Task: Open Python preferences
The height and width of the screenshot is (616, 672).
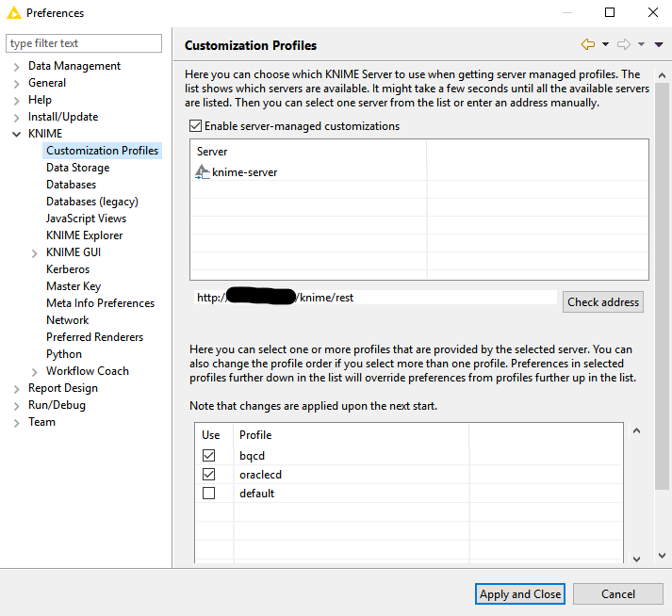Action: 64,354
